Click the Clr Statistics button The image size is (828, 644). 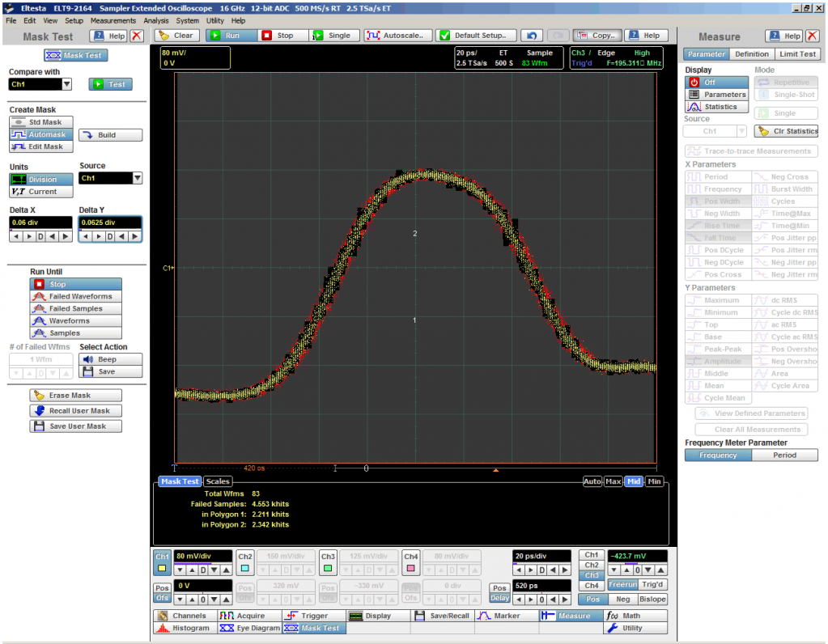click(785, 131)
